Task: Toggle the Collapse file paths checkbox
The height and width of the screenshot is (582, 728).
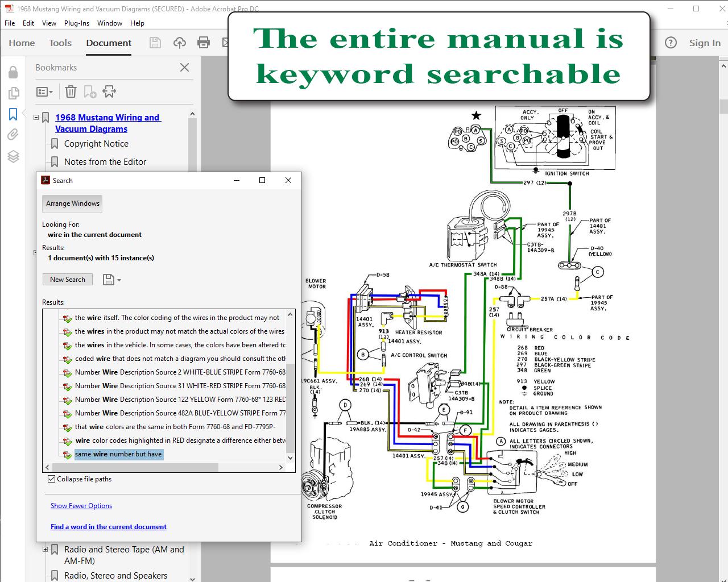Action: (51, 479)
